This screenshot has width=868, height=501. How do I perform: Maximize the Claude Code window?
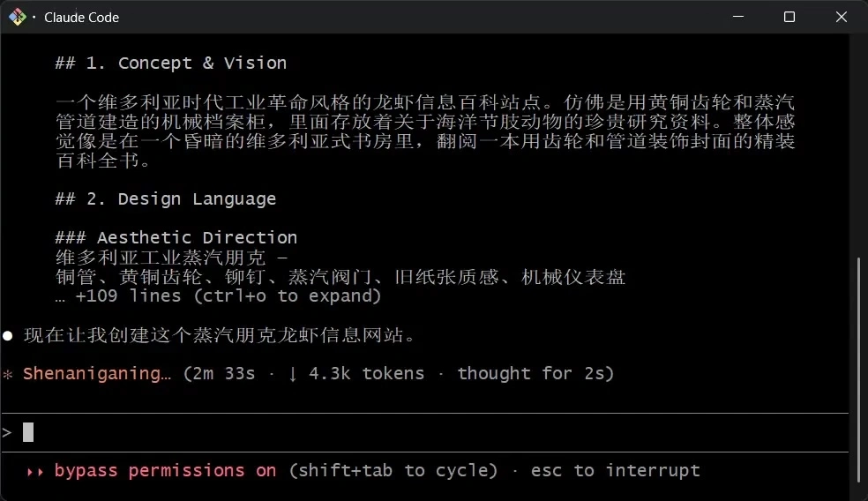coord(789,17)
